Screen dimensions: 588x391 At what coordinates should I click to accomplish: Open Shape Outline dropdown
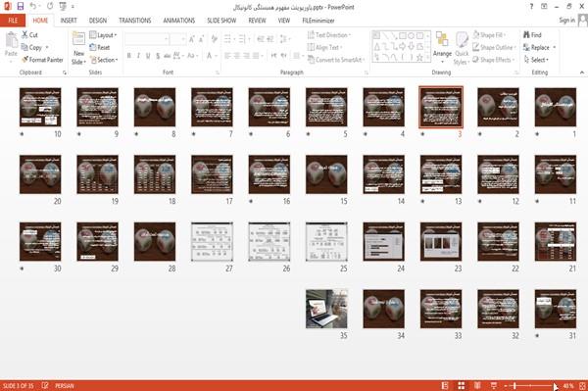click(x=494, y=47)
